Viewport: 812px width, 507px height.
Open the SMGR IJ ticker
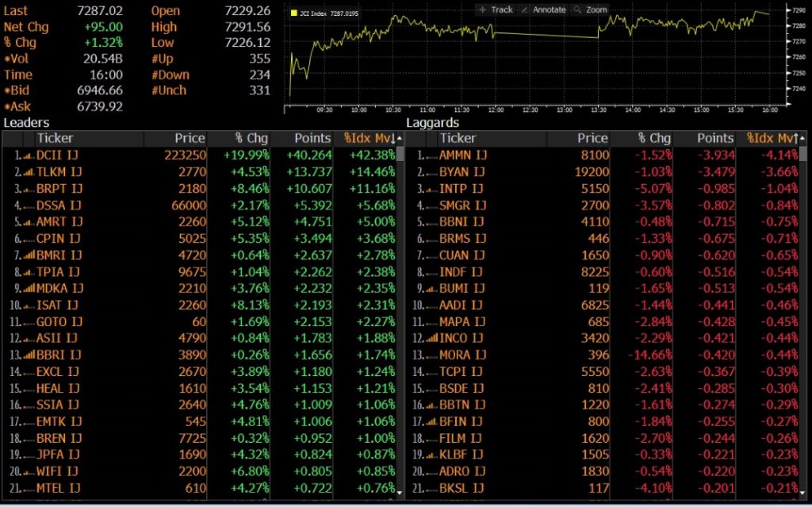click(463, 205)
